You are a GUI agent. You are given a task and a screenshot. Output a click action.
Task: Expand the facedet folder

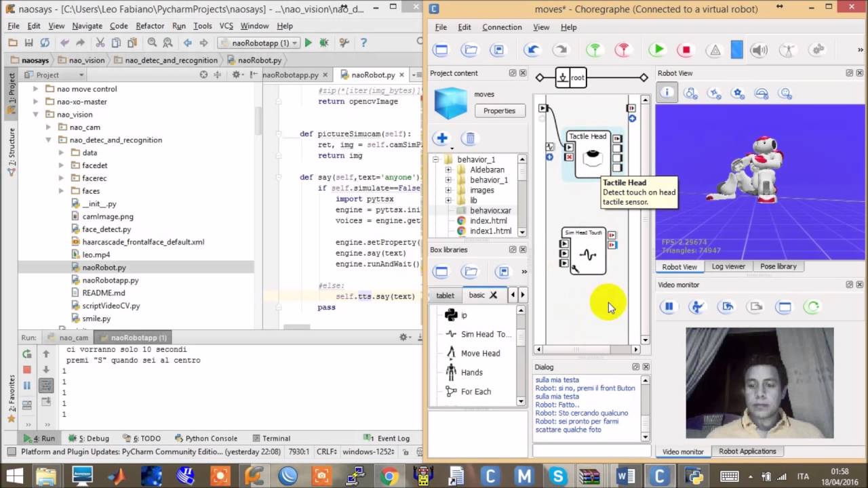61,165
